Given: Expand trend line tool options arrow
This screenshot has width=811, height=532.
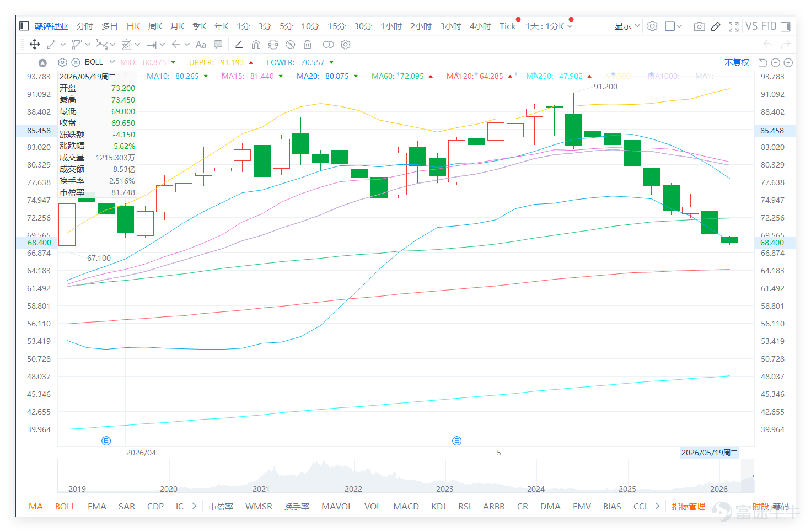Looking at the screenshot, I should 63,45.
